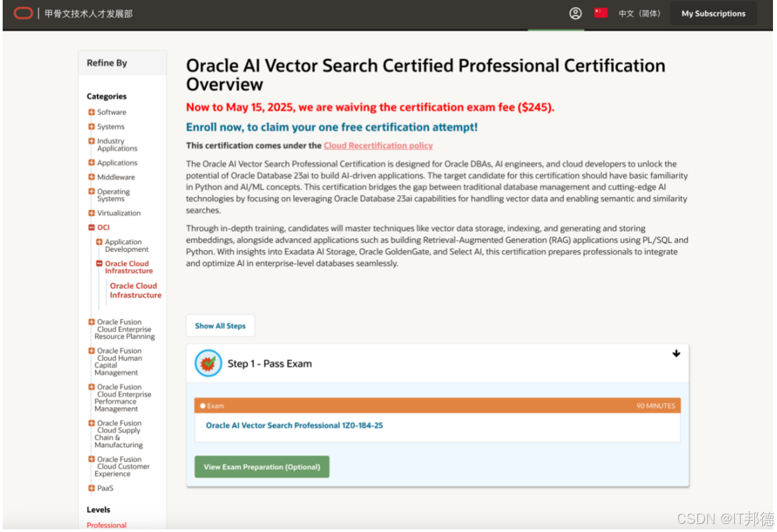
Task: Click the 90 MINUTES duration label
Action: 655,406
